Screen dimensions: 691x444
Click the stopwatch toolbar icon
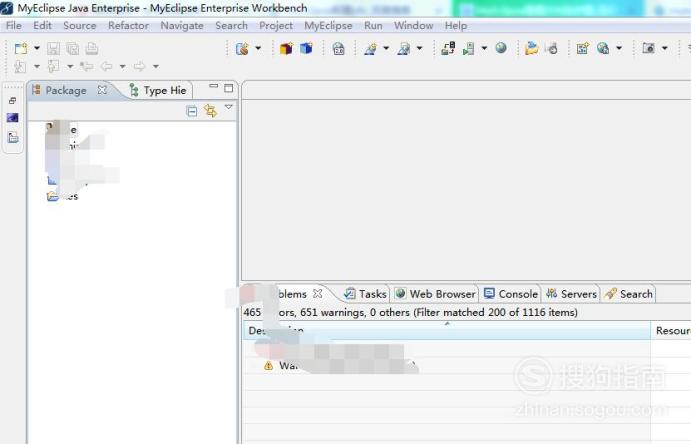pyautogui.click(x=552, y=48)
